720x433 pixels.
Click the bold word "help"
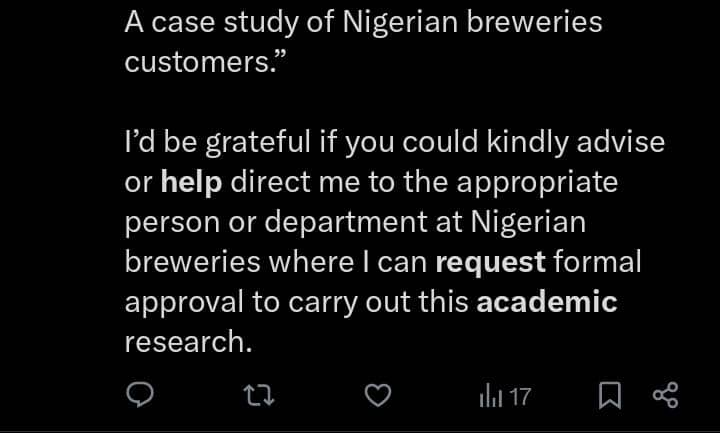(x=191, y=182)
